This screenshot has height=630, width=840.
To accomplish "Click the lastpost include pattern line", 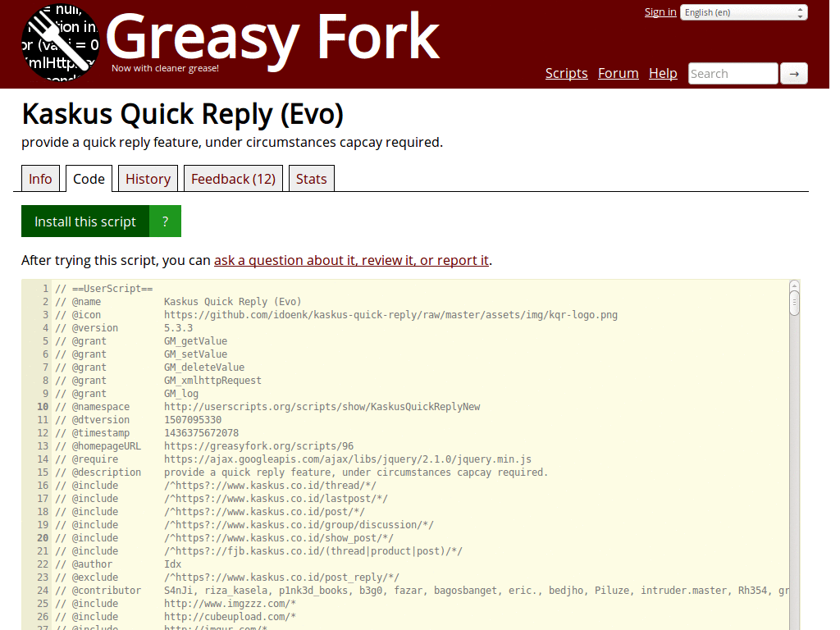I will pos(276,499).
